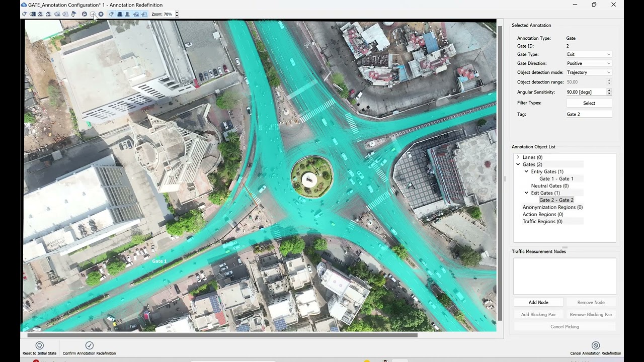Click the blue flag gate icon in toolbar
Viewport: 644px width, 362px height.
[x=73, y=14]
